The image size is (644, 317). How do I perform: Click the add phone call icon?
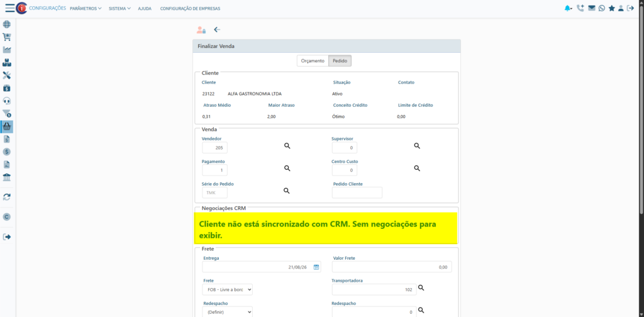(x=580, y=8)
